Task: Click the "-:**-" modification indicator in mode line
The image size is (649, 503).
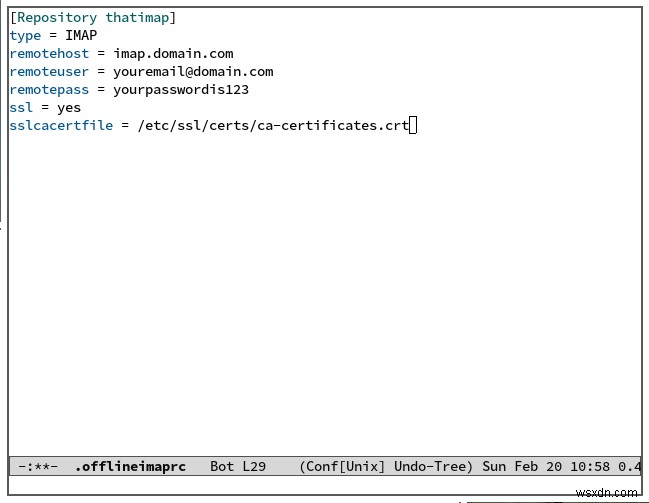Action: pos(38,467)
